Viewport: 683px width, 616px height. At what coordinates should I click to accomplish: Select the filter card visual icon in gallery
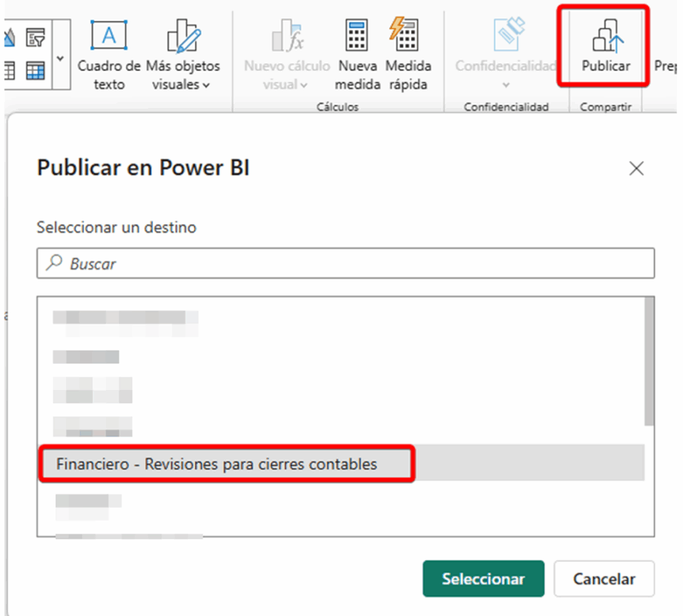35,37
